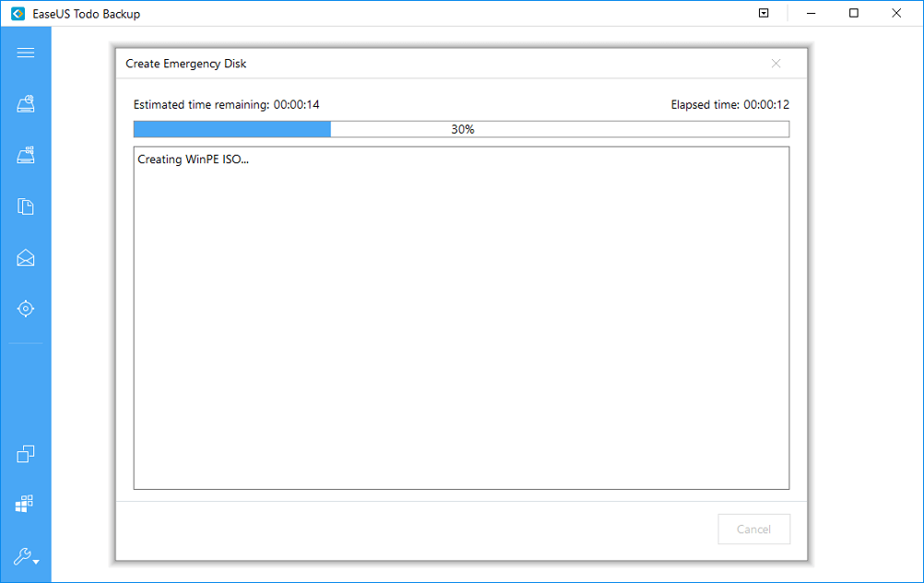Click the EaseUS Todo Backup logo icon
The width and height of the screenshot is (924, 583).
point(18,14)
